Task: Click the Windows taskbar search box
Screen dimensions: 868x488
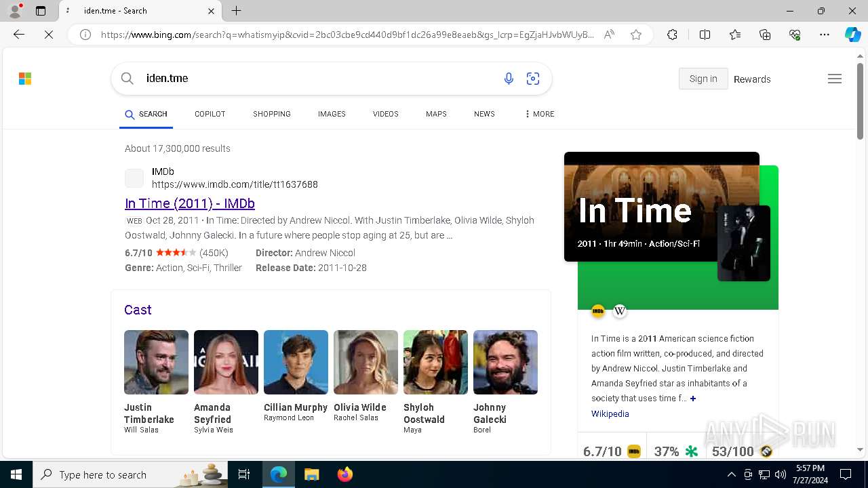Action: tap(131, 474)
